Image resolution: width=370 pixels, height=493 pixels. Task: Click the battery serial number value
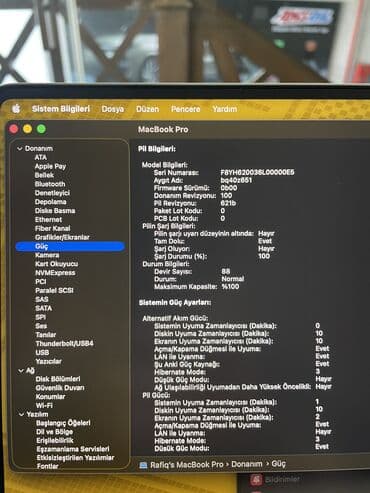tap(257, 172)
